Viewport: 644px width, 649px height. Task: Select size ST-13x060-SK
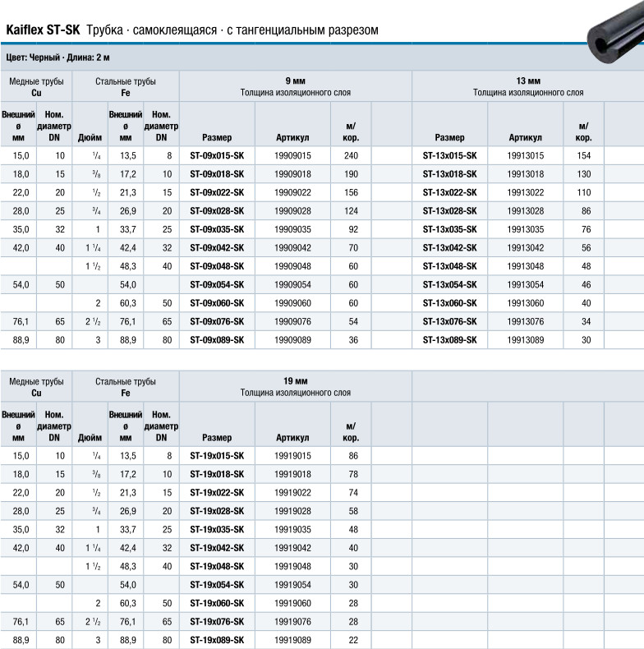point(449,303)
